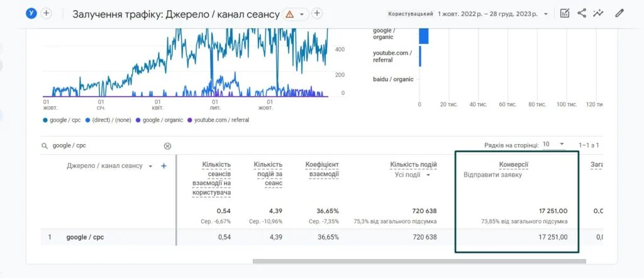644x278 pixels.
Task: Toggle the youtube.com / referral legend series
Action: click(218, 120)
